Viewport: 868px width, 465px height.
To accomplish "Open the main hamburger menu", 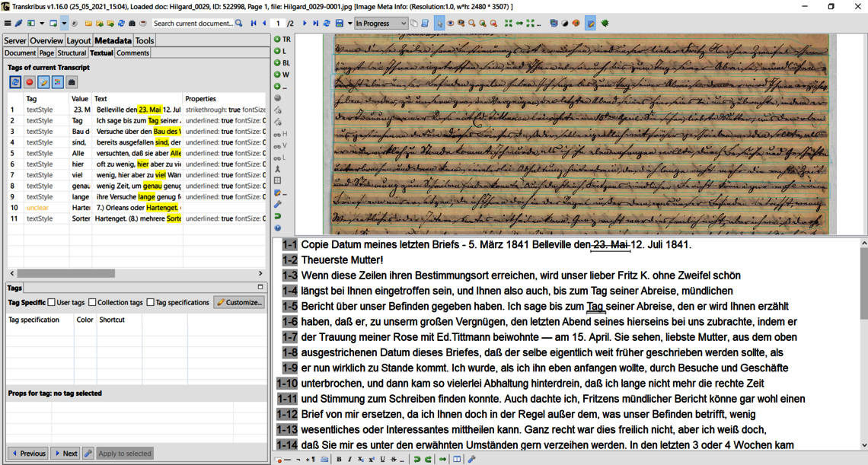I will pos(8,24).
